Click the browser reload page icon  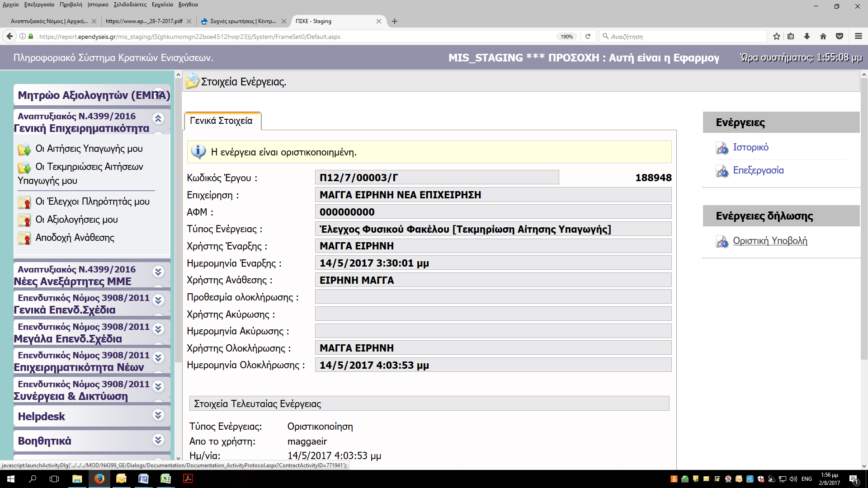[588, 37]
